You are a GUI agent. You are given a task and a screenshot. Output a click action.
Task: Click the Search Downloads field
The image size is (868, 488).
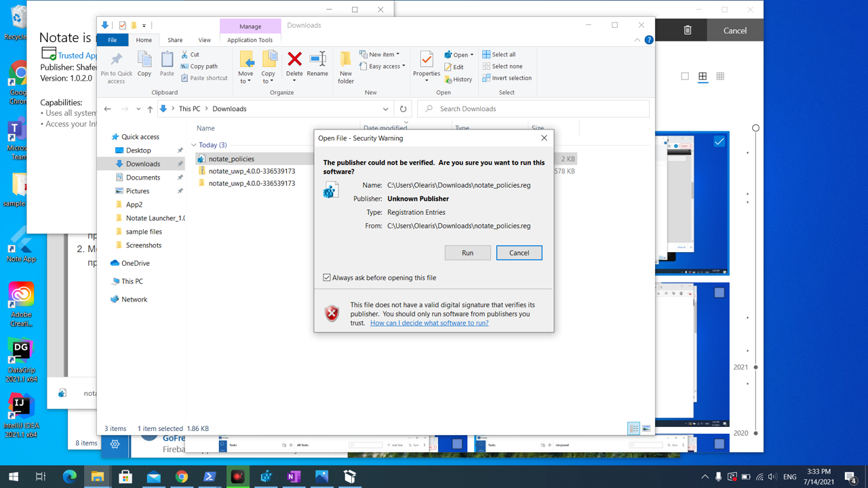pos(533,109)
